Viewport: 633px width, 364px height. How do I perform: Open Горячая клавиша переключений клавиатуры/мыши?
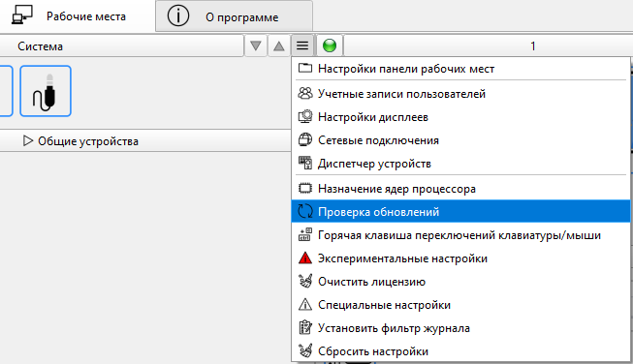pos(460,235)
